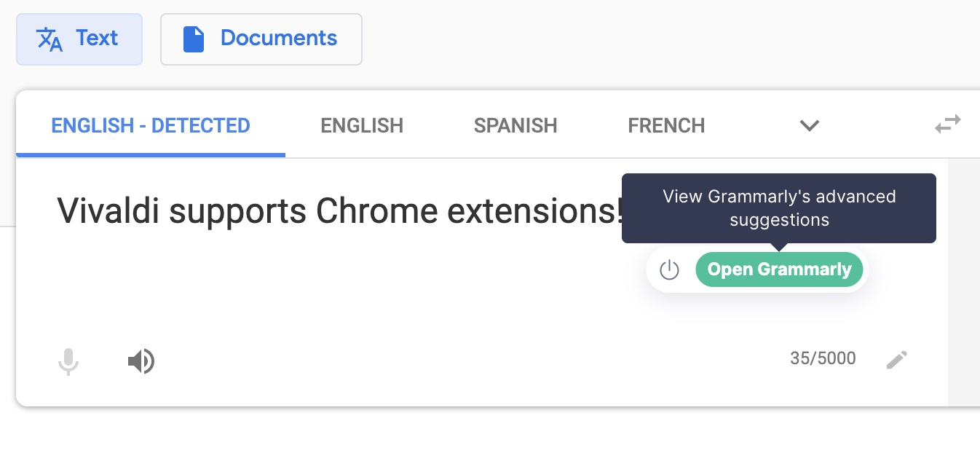Choose ENGLISH as the source language
980x453 pixels.
[362, 126]
